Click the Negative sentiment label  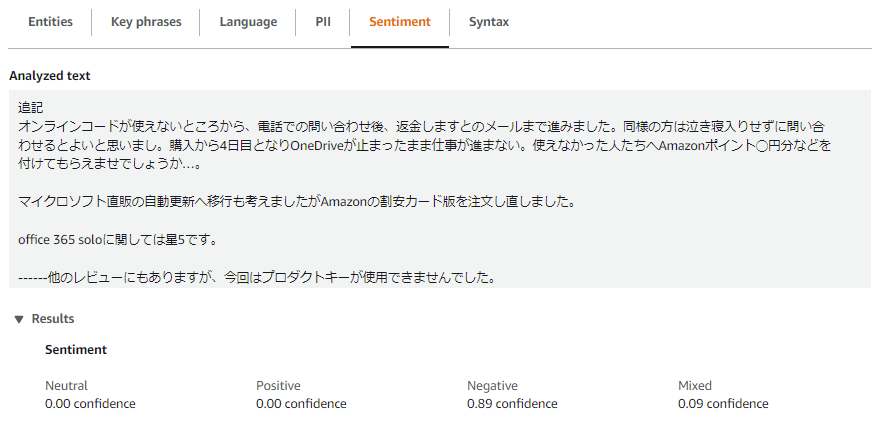492,385
